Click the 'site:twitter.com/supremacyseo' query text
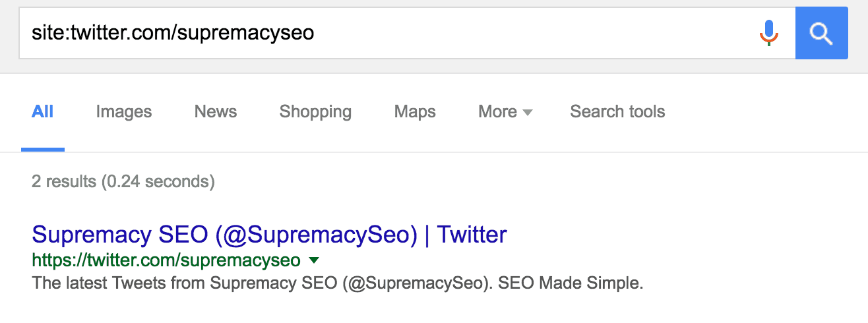The width and height of the screenshot is (868, 323). click(x=173, y=33)
